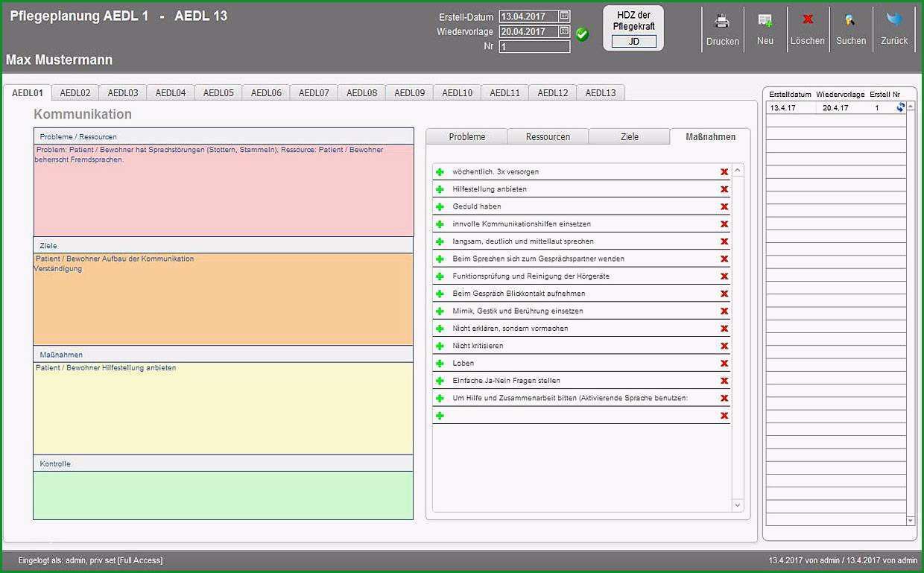Open the AEDL13 tab

[601, 93]
